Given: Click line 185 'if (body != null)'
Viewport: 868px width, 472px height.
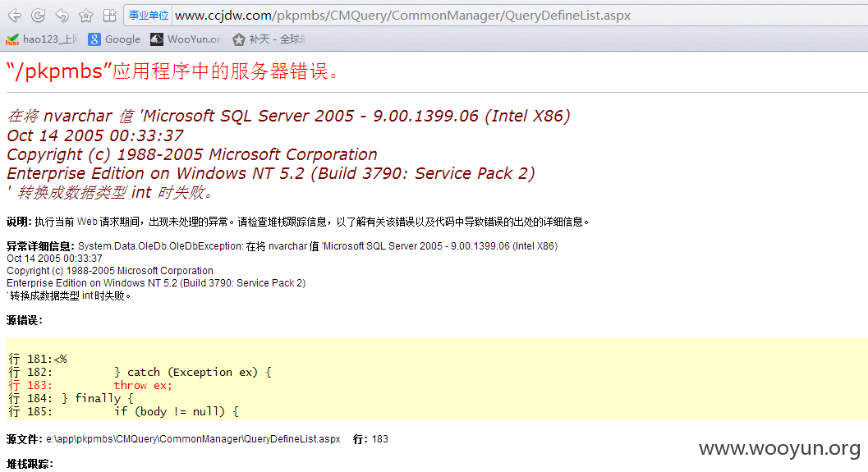Looking at the screenshot, I should click(123, 412).
